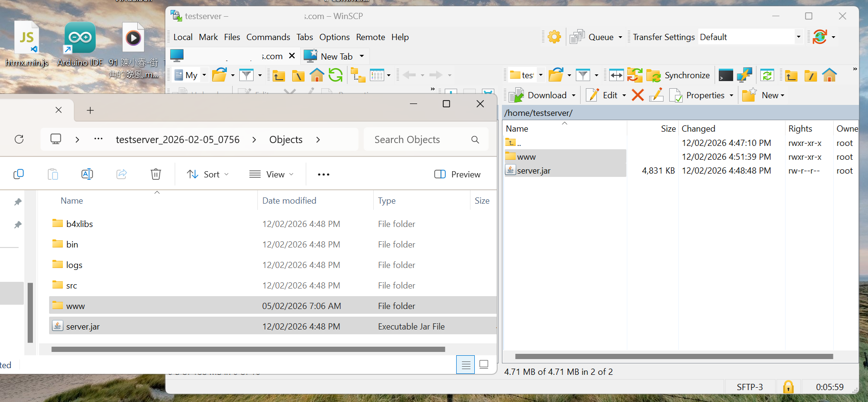Go to remote home directory in WinSCP
Viewport: 868px width, 402px height.
tap(829, 75)
